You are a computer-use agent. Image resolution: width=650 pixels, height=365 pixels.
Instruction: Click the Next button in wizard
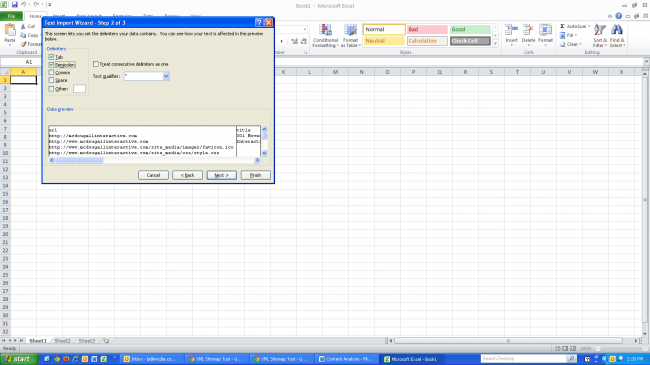coord(221,175)
